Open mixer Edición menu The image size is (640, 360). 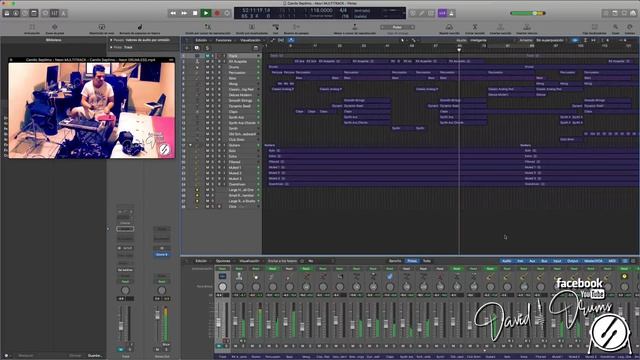(201, 261)
